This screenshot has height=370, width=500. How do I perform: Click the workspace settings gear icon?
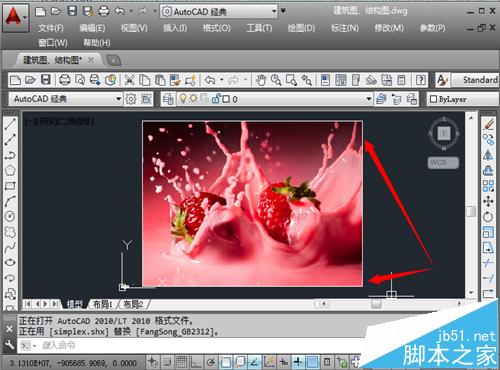(131, 99)
